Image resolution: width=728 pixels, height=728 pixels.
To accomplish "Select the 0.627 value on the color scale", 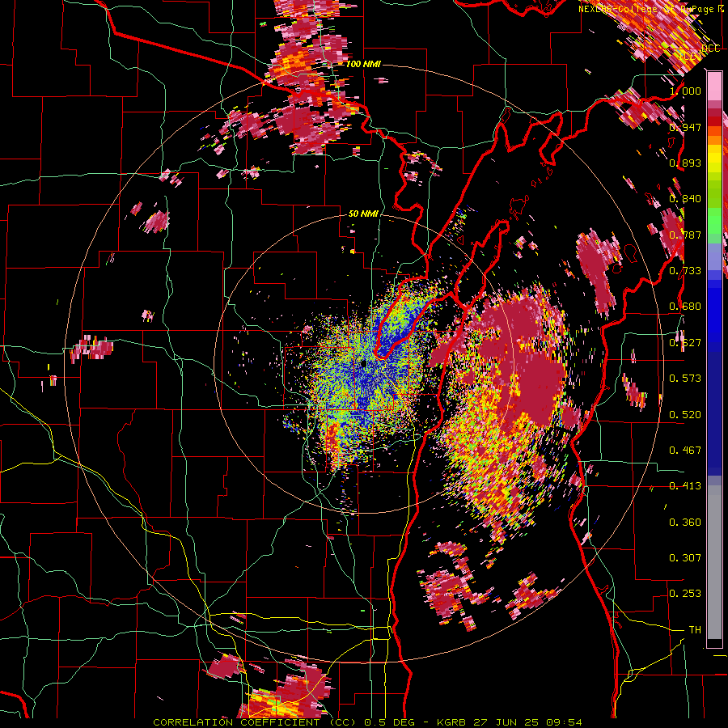I will tap(685, 343).
